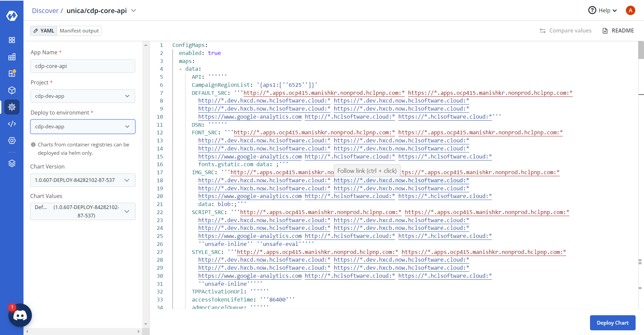Click the pencil icon on YAML tab
Screen dimensions: 644x335
click(x=36, y=31)
